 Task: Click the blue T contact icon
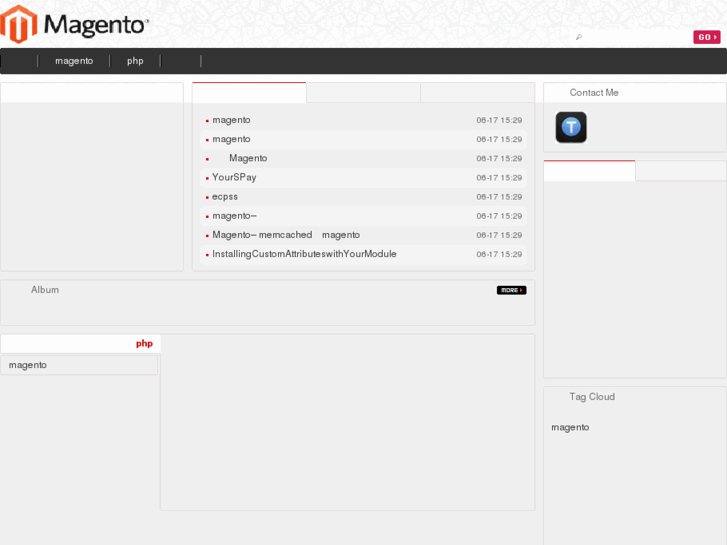point(571,127)
